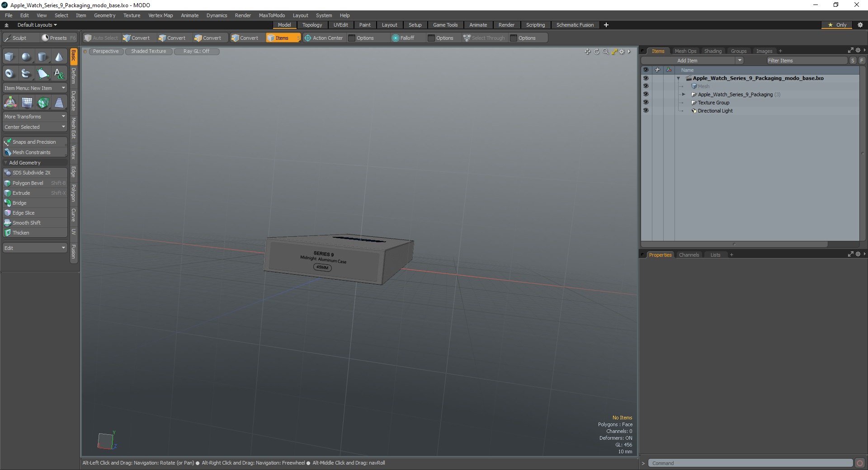Open the viewport gear settings

pyautogui.click(x=622, y=52)
